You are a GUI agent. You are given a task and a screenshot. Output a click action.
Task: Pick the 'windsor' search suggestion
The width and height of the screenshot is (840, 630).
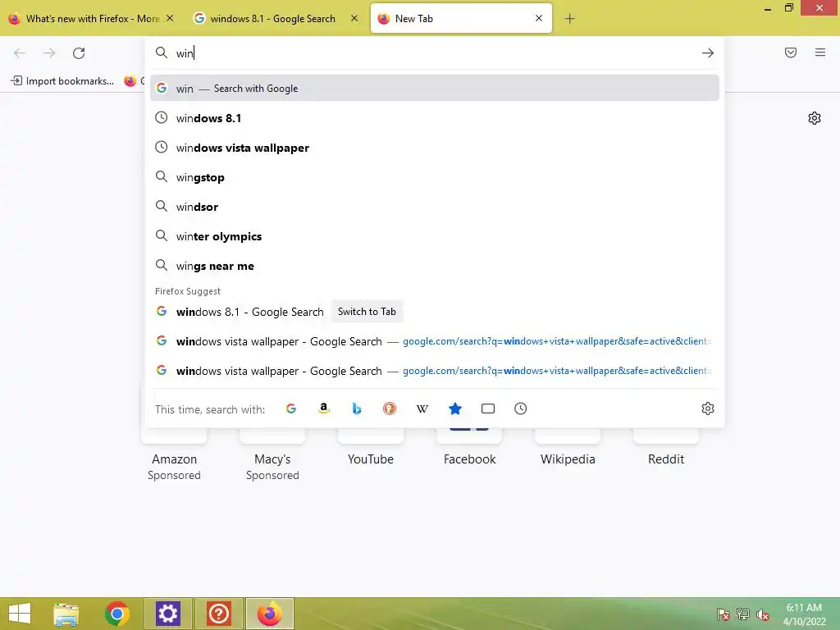(435, 207)
